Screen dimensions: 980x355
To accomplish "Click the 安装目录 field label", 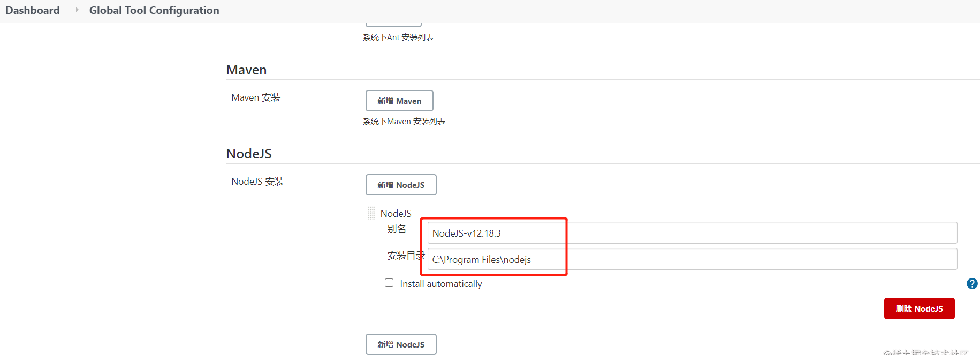I will click(406, 255).
